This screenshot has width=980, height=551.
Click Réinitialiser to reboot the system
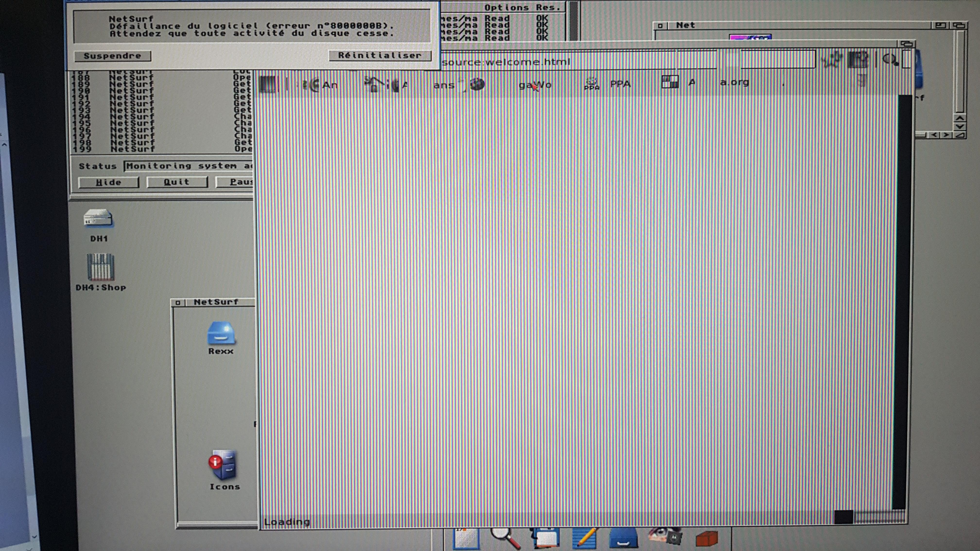pos(380,56)
